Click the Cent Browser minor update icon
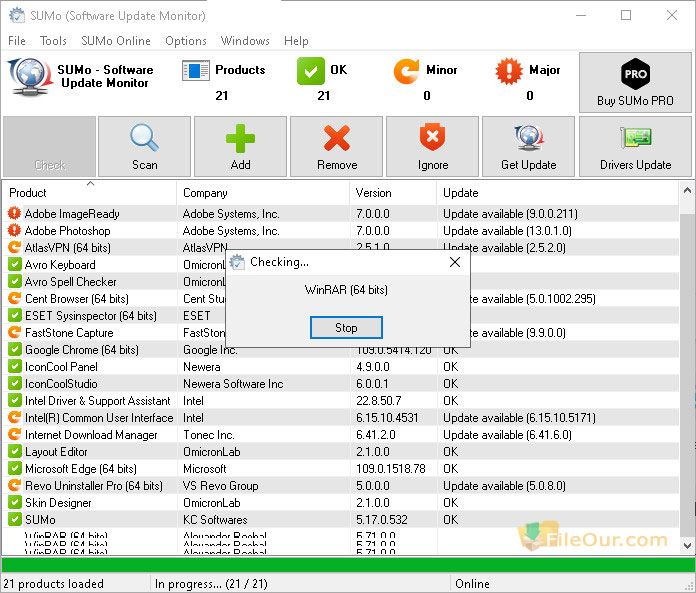Image resolution: width=696 pixels, height=593 pixels. [14, 298]
